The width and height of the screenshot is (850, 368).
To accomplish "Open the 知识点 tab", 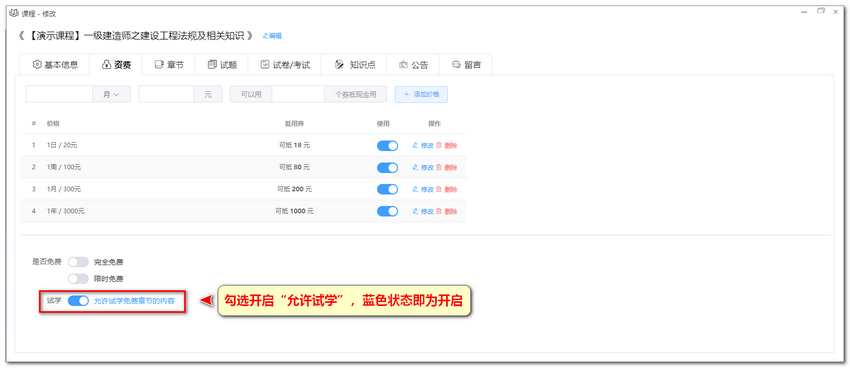I will pos(355,64).
